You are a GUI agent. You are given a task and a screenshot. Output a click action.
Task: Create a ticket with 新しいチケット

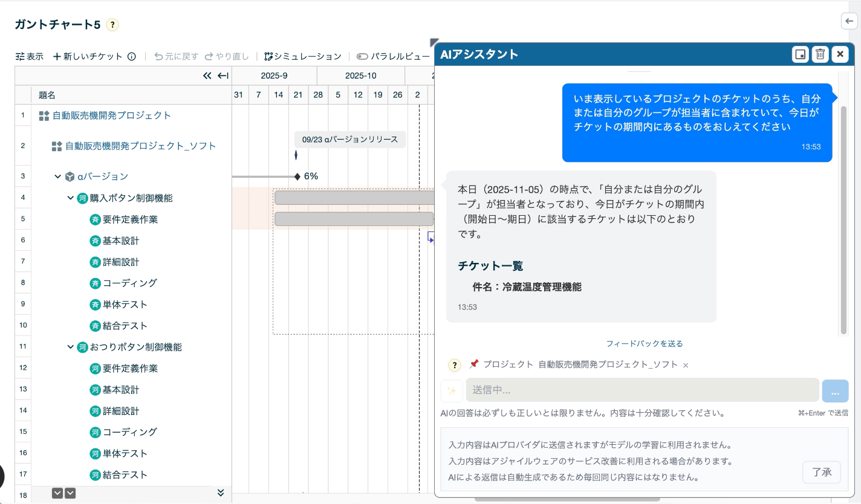tap(88, 56)
